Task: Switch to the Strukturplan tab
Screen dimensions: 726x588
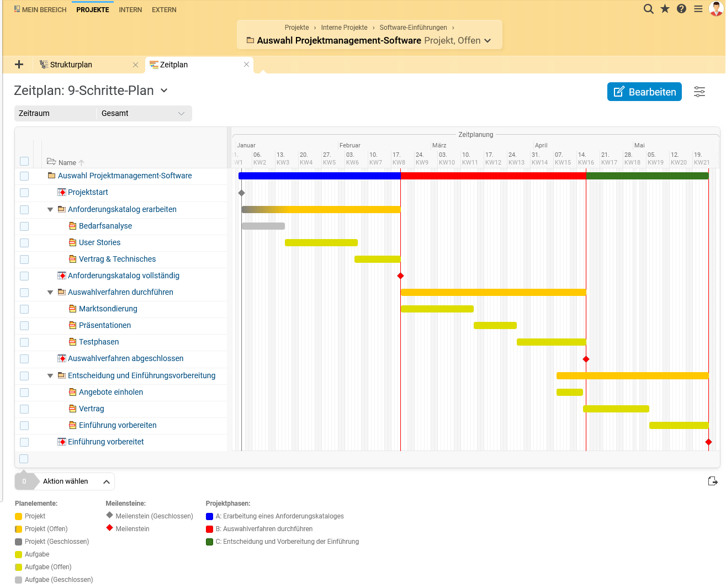Action: click(71, 65)
